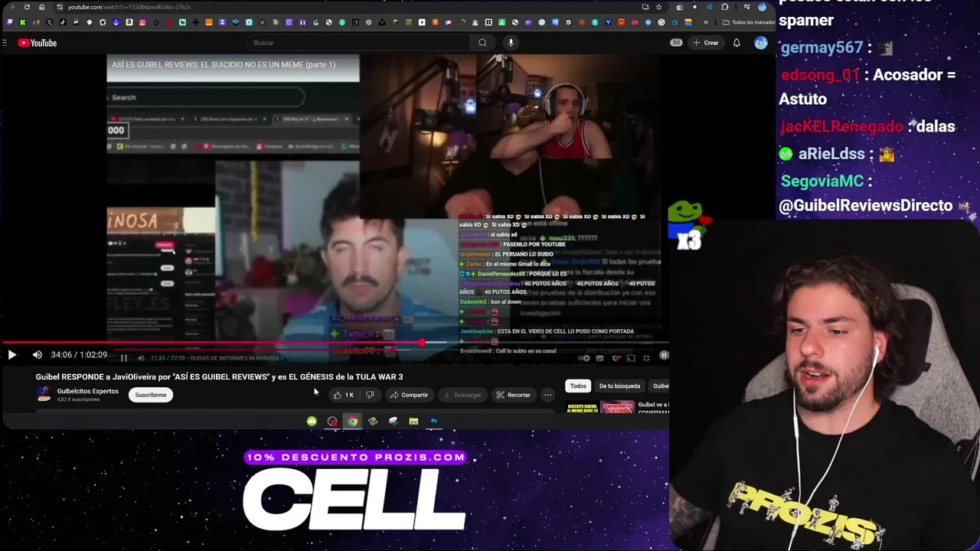Dislike the video with thumbs down
The image size is (980, 551).
tap(370, 395)
